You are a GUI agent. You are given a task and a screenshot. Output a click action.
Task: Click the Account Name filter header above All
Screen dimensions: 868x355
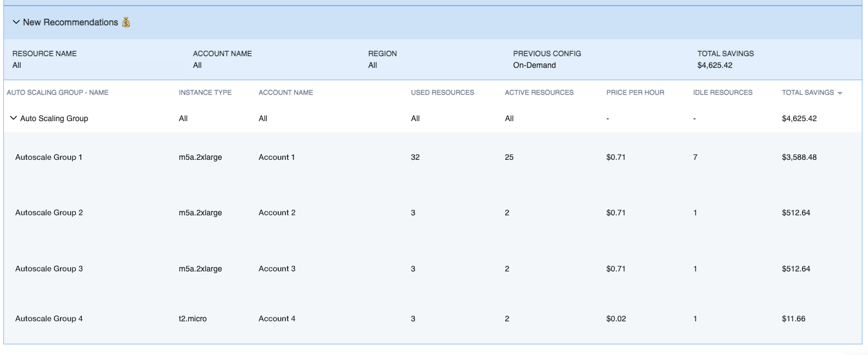[222, 54]
